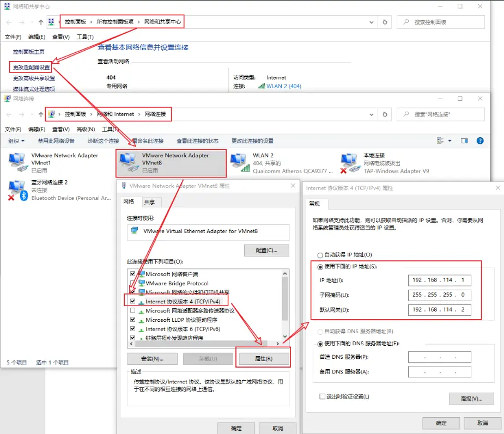504x434 pixels.
Task: Click refresh icon in 网络连接 address bar
Action: click(x=385, y=114)
